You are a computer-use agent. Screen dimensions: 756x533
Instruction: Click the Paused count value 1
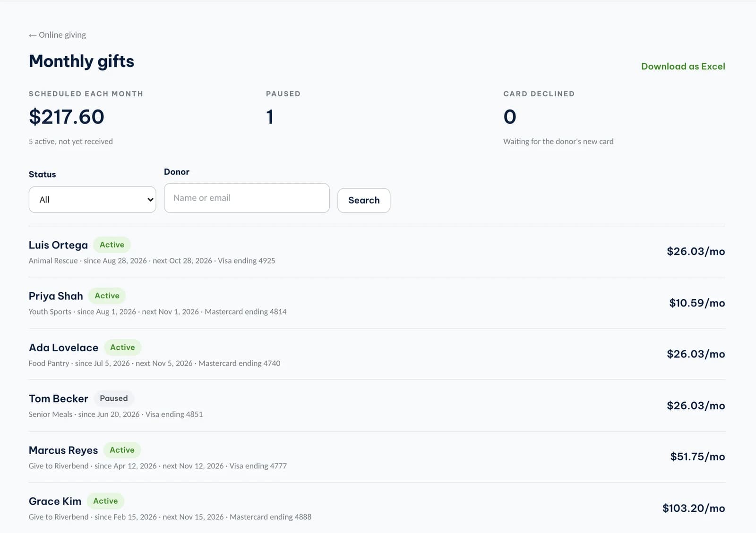point(270,117)
